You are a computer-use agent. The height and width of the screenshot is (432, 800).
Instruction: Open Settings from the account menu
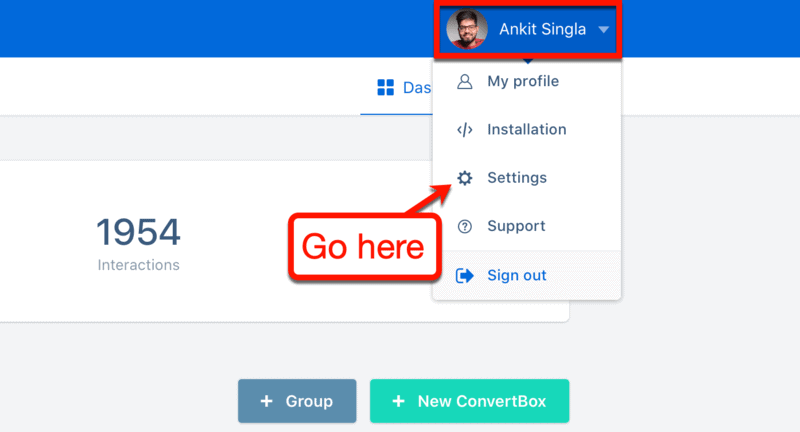[x=527, y=178]
